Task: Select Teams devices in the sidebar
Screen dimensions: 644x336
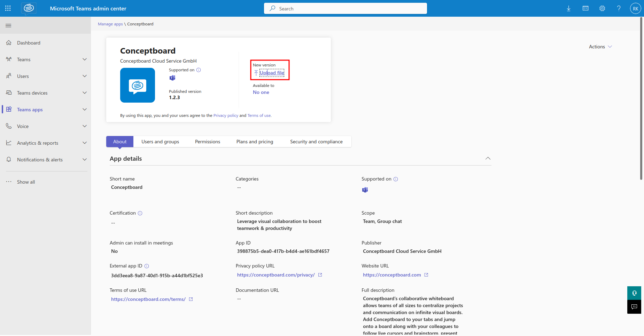Action: click(x=32, y=93)
